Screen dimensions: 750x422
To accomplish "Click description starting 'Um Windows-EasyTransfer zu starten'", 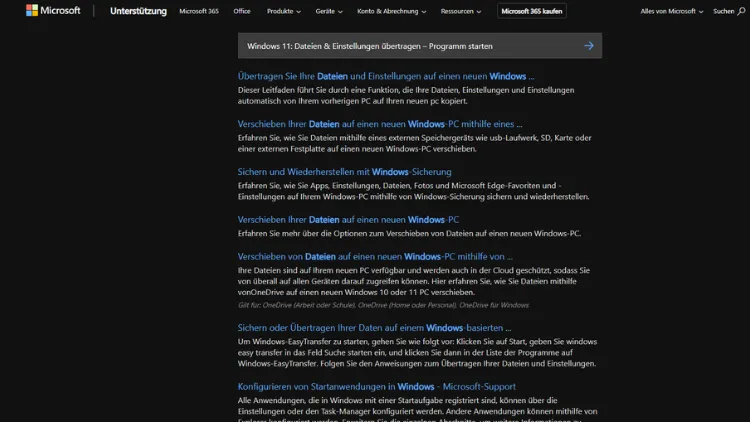I will point(418,353).
